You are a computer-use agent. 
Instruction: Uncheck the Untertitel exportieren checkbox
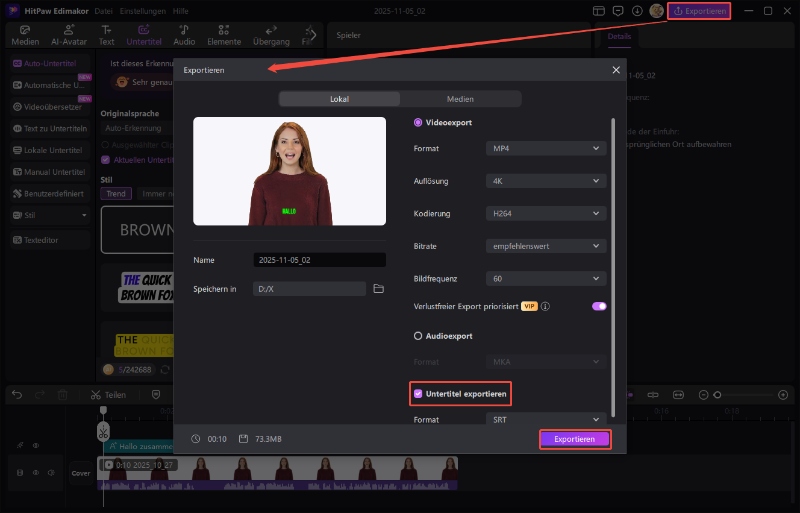pos(418,394)
